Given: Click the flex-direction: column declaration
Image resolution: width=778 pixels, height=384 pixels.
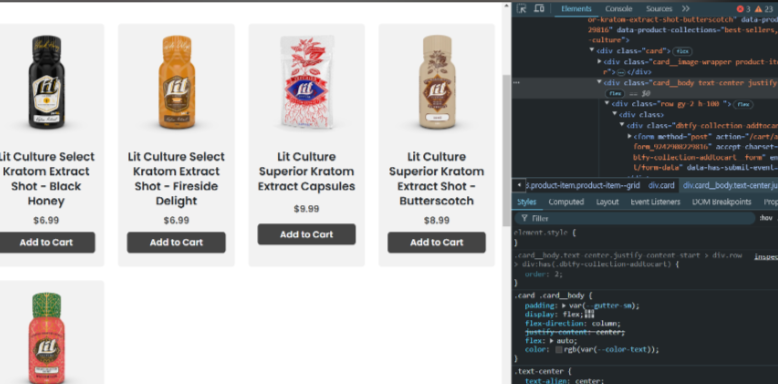Looking at the screenshot, I should tap(573, 323).
